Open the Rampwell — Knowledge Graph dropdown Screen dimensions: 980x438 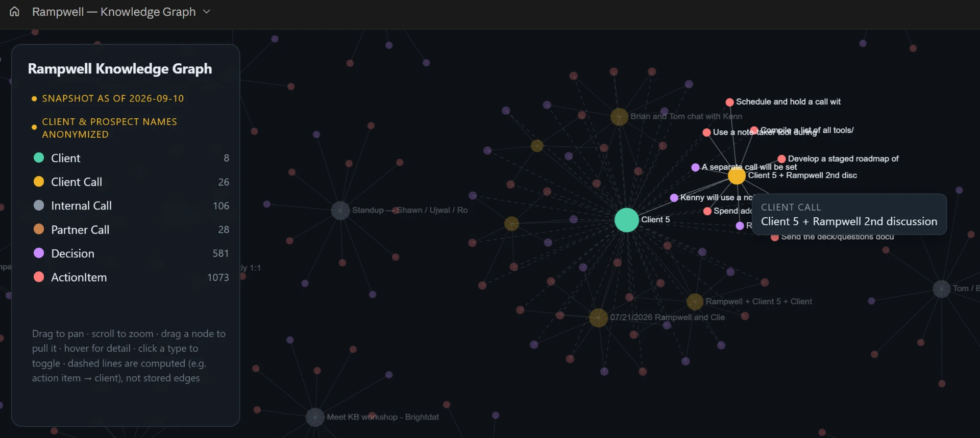tap(121, 12)
